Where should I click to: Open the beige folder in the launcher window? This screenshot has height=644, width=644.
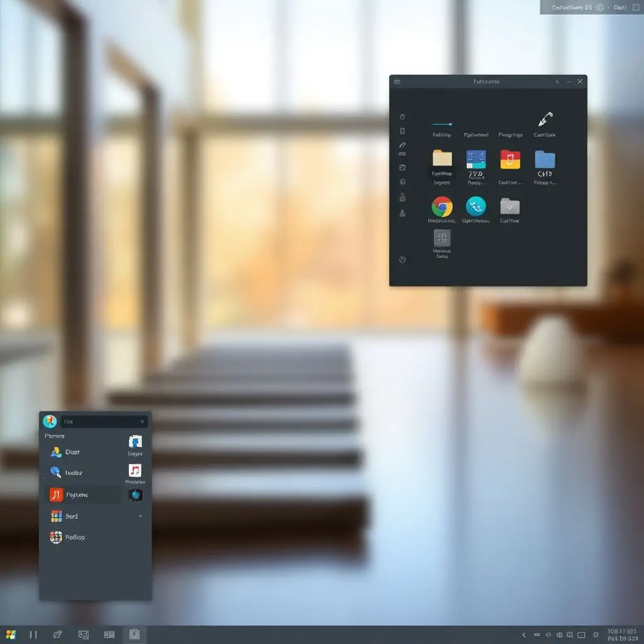click(442, 158)
